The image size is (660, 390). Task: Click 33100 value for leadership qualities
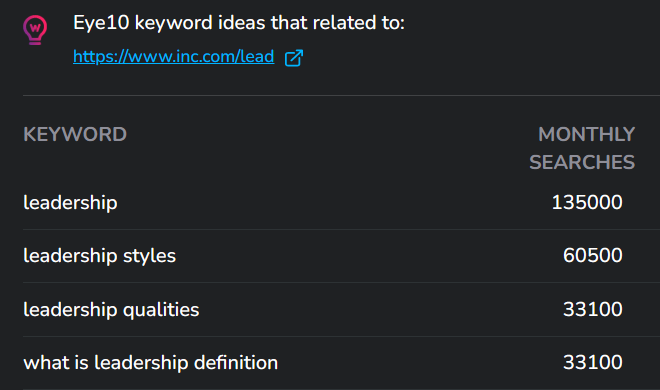point(593,309)
